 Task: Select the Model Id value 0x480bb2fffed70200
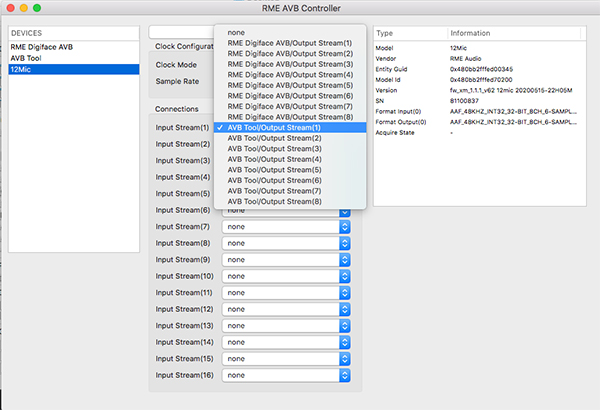(x=481, y=80)
